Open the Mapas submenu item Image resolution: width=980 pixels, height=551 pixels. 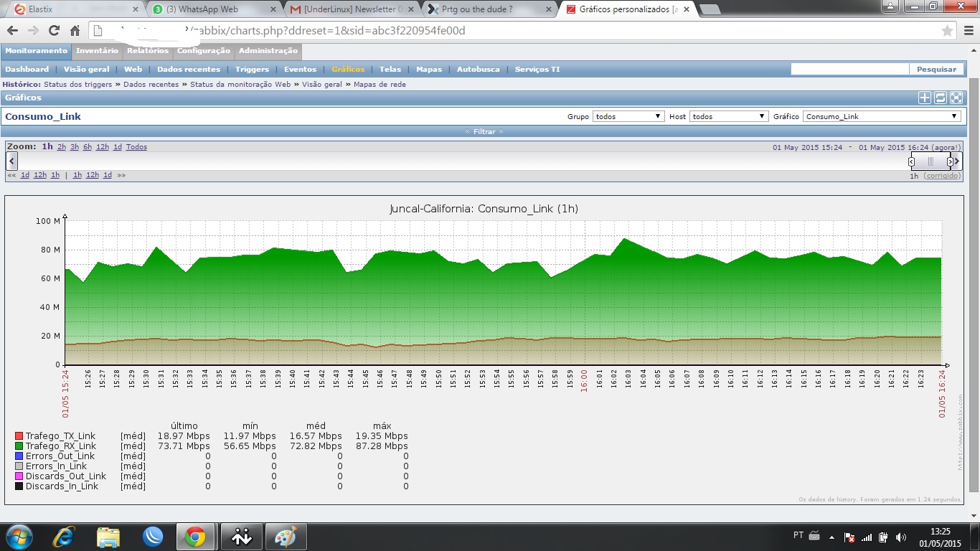pyautogui.click(x=429, y=70)
